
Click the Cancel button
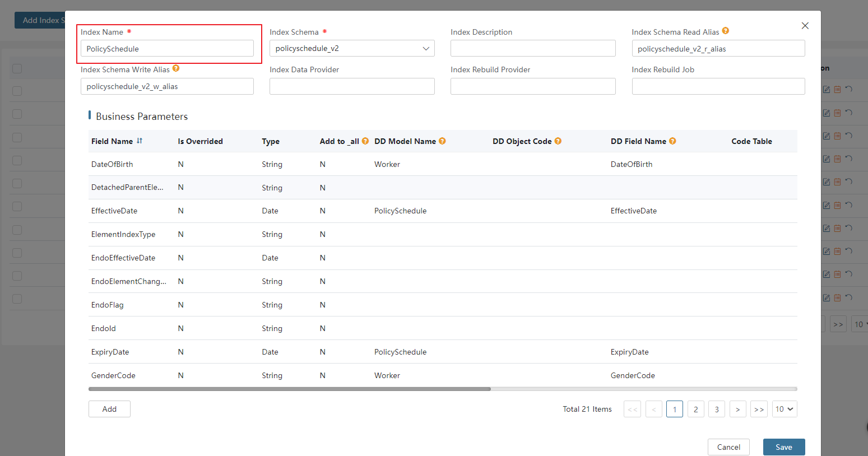point(728,447)
